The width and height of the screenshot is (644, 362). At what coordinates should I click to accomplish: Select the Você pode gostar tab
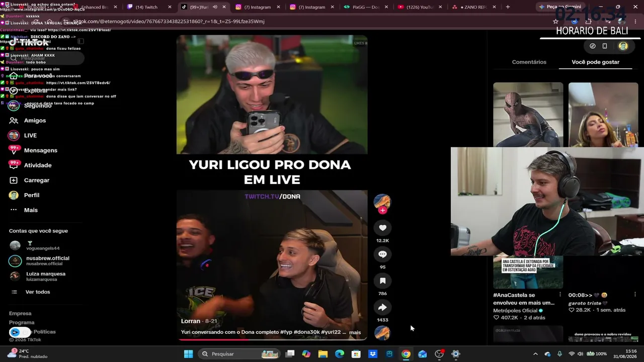[596, 62]
